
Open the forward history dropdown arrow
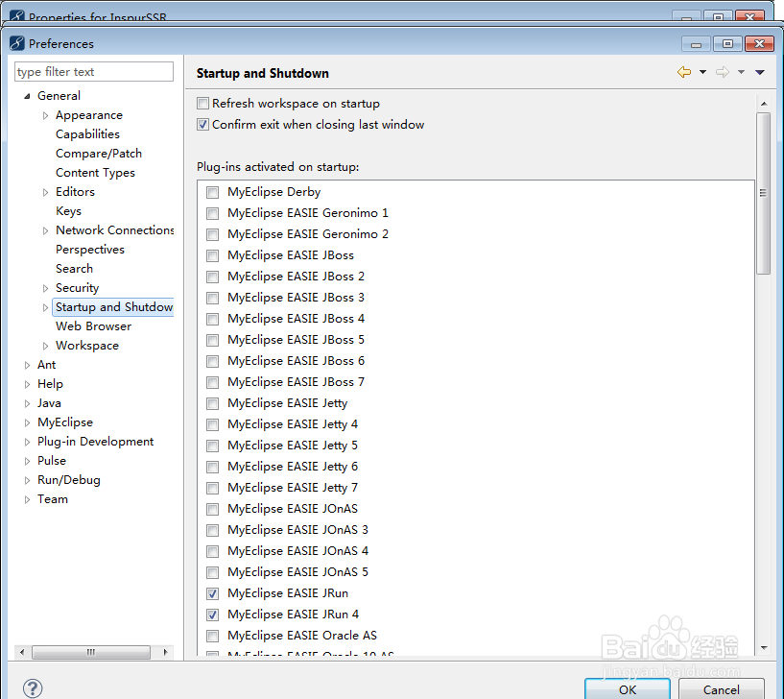(x=741, y=73)
